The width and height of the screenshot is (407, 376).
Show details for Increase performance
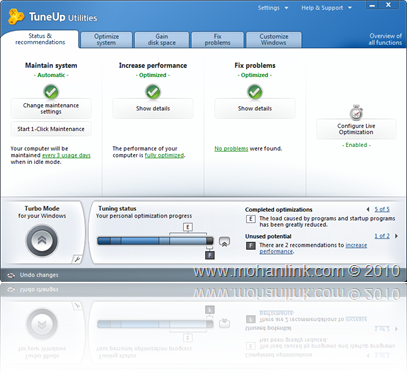coord(153,109)
